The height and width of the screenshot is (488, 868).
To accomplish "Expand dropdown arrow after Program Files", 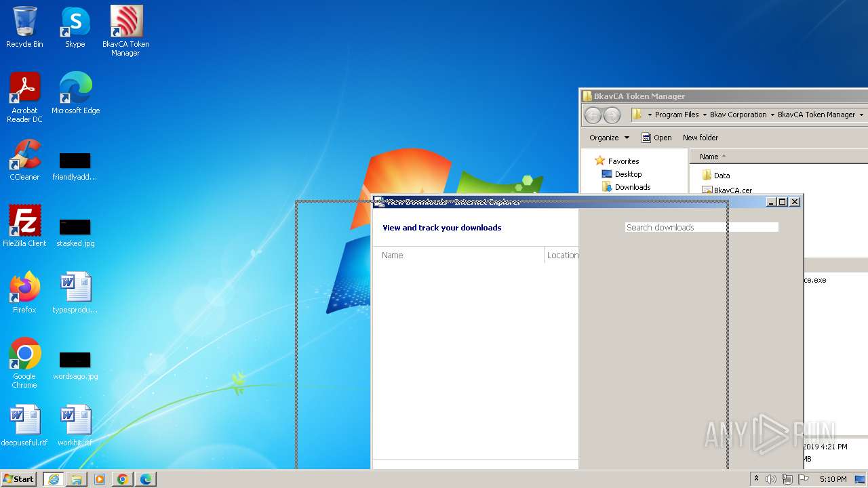I will tap(705, 115).
